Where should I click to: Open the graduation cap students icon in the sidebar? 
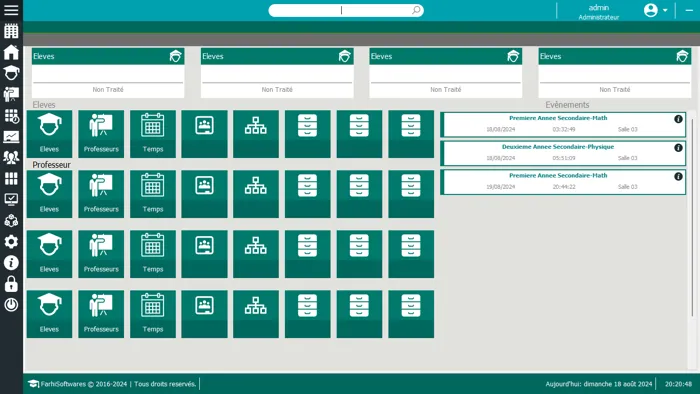click(x=11, y=72)
